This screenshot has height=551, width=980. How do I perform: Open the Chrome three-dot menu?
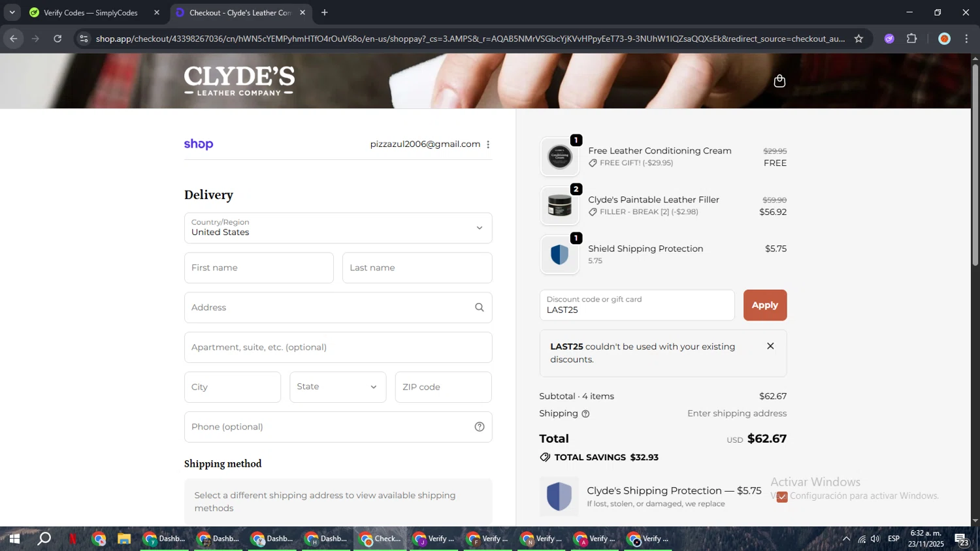point(966,39)
